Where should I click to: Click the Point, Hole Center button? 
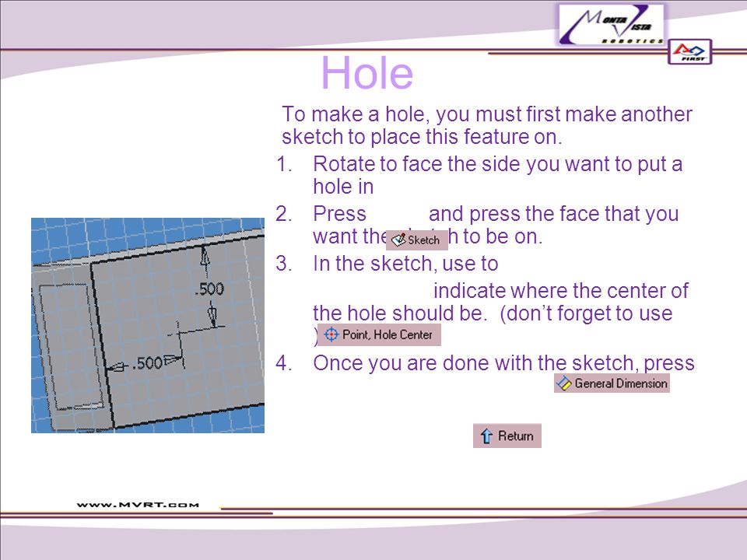pyautogui.click(x=379, y=334)
